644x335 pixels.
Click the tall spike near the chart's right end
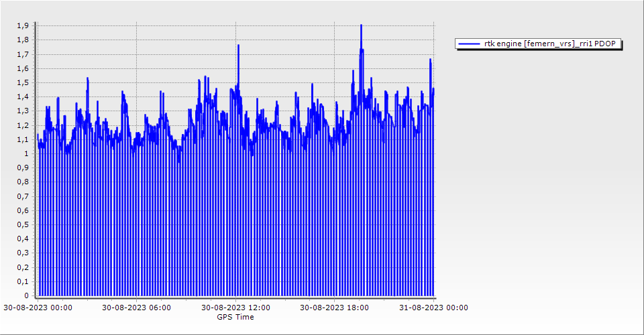(430, 60)
